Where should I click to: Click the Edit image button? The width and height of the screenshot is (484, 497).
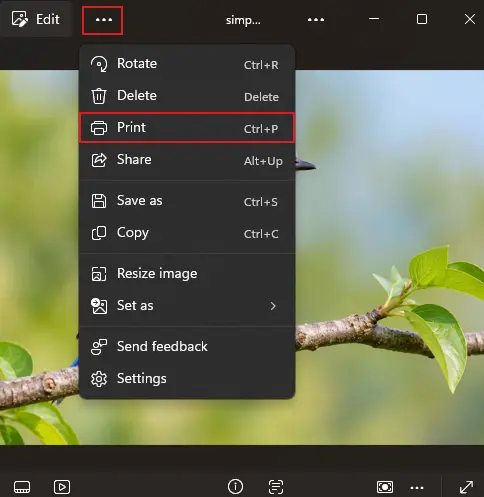click(x=36, y=19)
